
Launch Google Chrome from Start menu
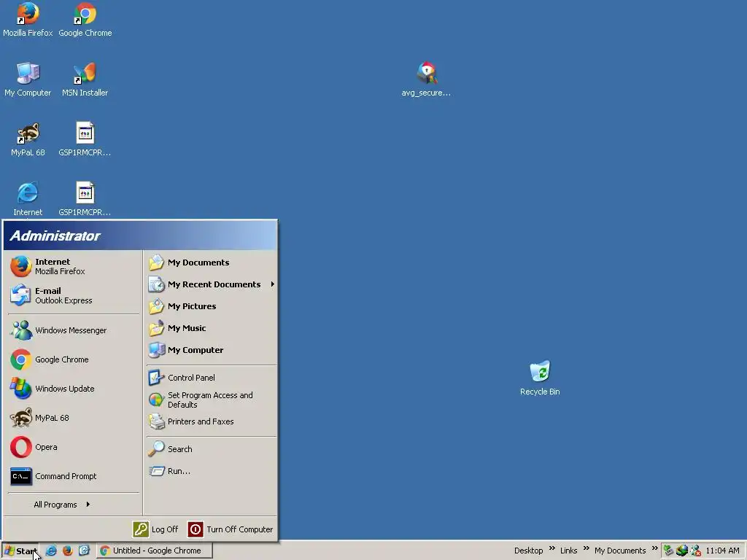(74, 359)
